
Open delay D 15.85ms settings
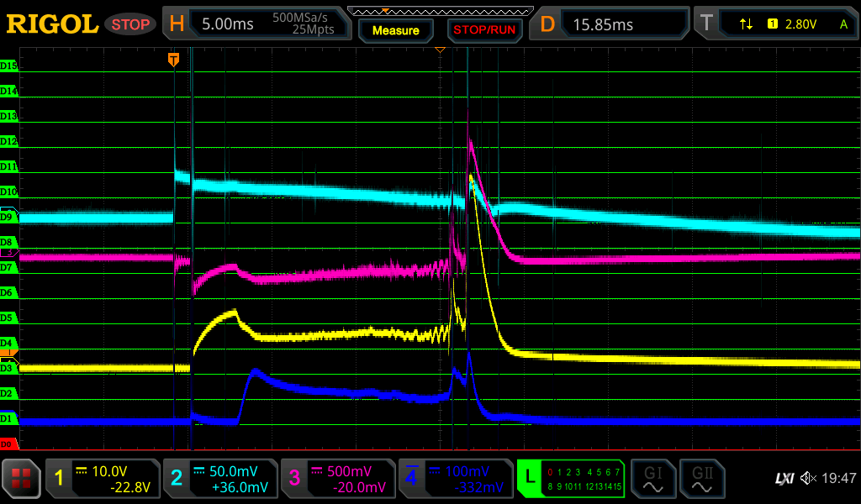(612, 24)
